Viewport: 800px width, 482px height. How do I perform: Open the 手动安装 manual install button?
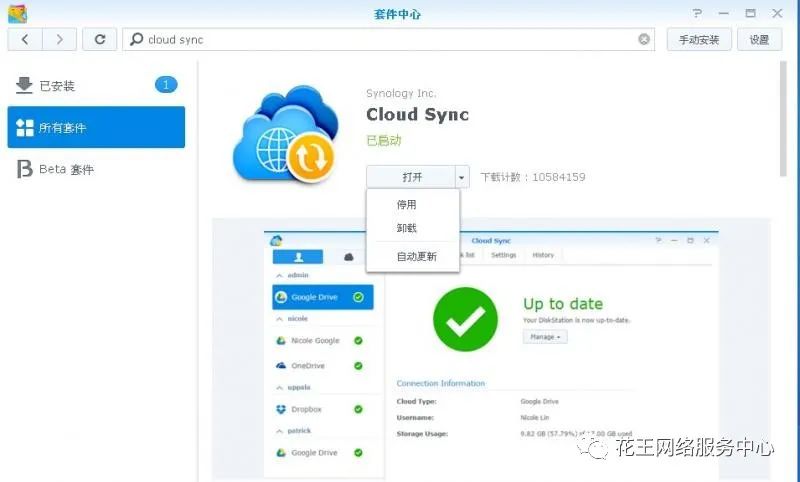pos(699,40)
